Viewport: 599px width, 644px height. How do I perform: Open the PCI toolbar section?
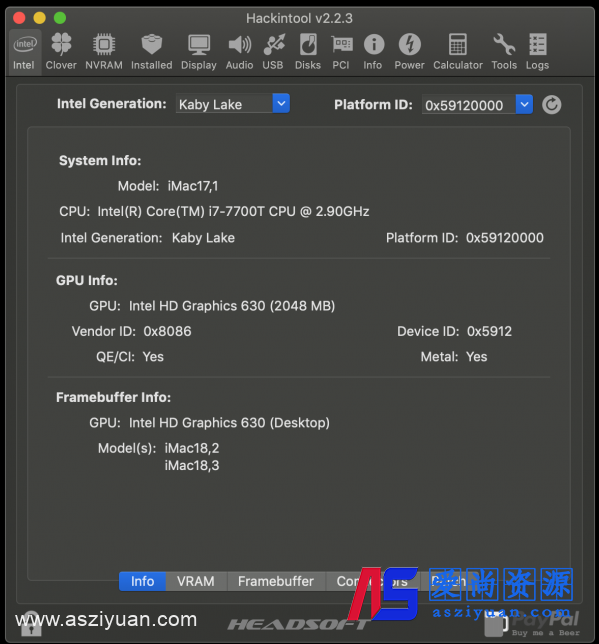[341, 53]
